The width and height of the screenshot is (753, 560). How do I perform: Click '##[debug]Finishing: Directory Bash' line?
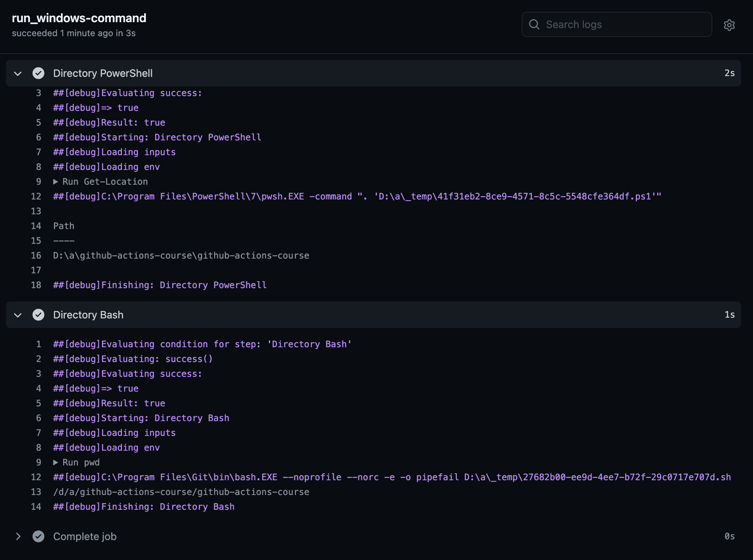[x=144, y=507]
